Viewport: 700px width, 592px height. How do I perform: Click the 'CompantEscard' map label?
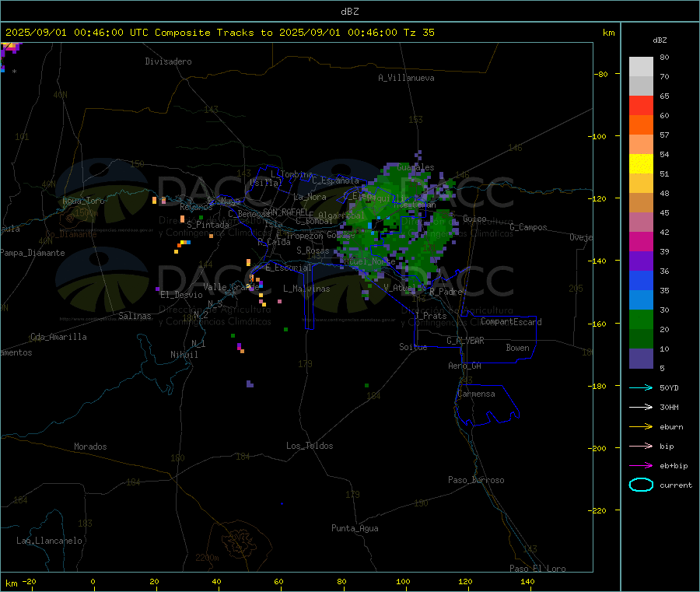pyautogui.click(x=511, y=322)
